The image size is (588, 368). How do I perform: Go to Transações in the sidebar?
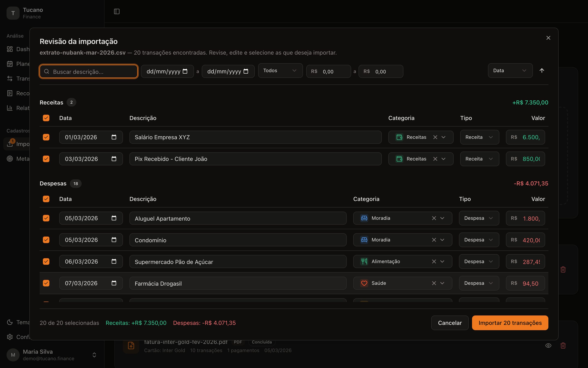[18, 79]
